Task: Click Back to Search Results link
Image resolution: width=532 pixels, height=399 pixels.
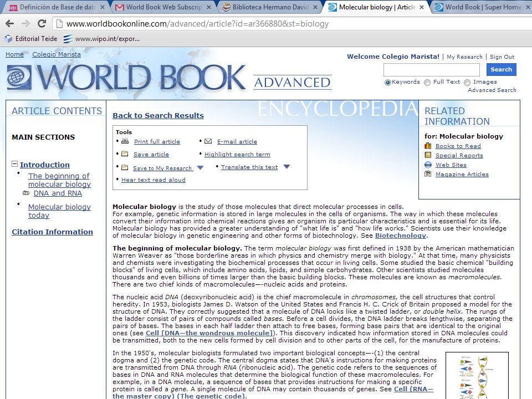Action: (x=158, y=115)
